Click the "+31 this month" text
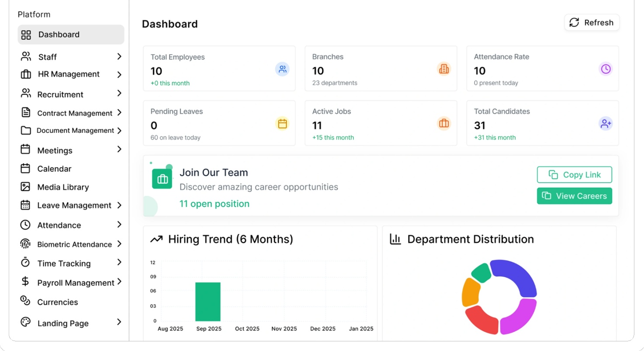Image resolution: width=644 pixels, height=351 pixels. coord(495,137)
